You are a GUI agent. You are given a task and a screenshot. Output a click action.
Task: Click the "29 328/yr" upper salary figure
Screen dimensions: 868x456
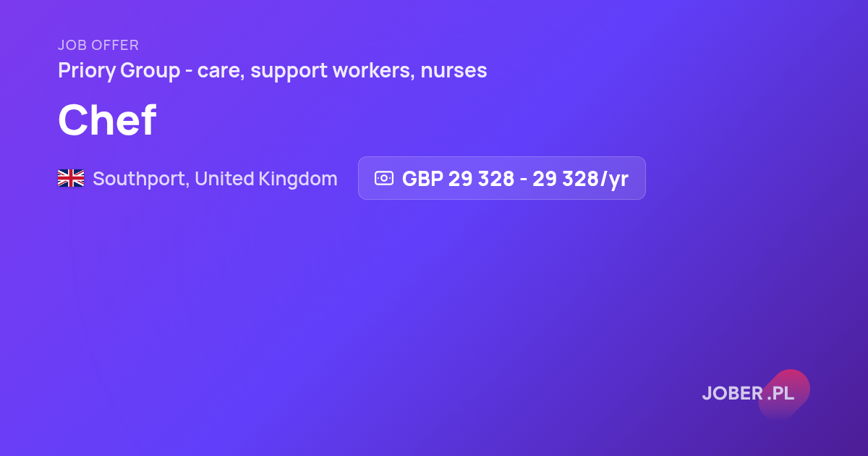click(581, 179)
